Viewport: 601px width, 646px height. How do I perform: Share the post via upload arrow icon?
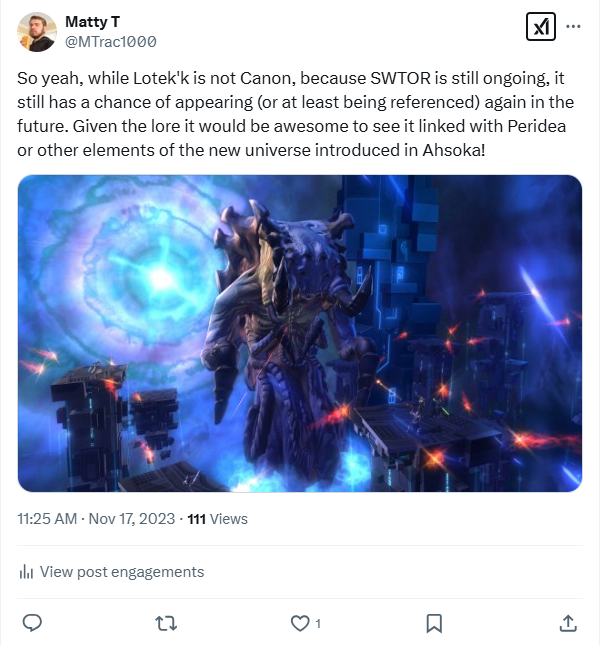point(568,623)
